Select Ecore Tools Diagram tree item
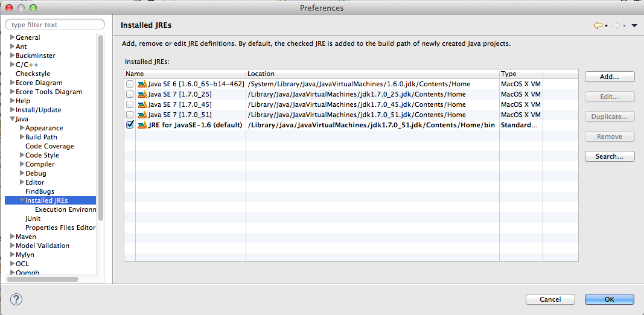 tap(49, 92)
